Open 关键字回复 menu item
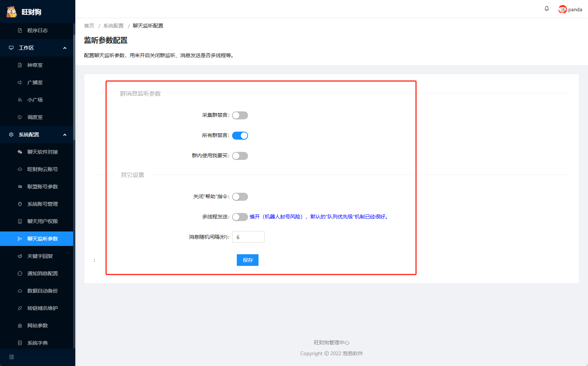Screen dimensions: 588x366 click(x=37, y=256)
